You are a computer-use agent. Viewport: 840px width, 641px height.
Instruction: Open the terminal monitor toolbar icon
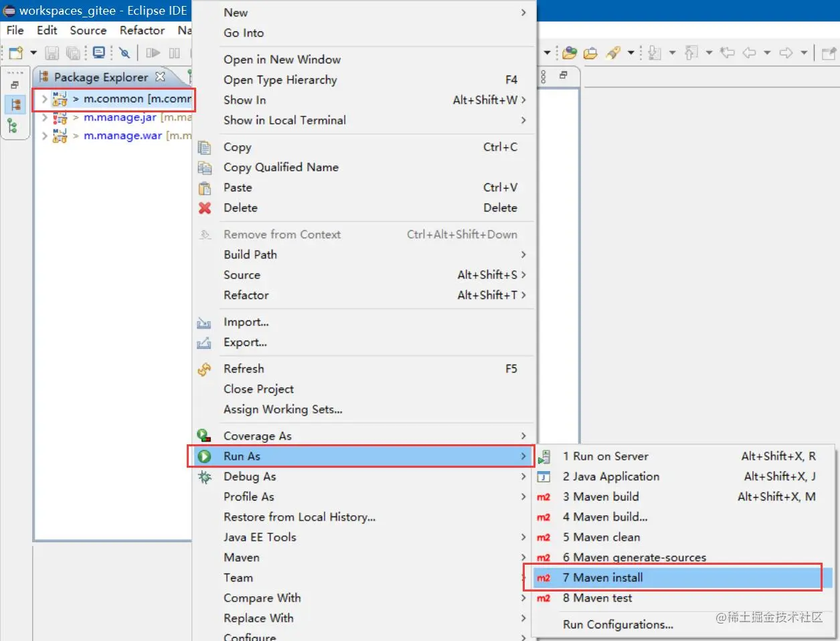point(99,53)
